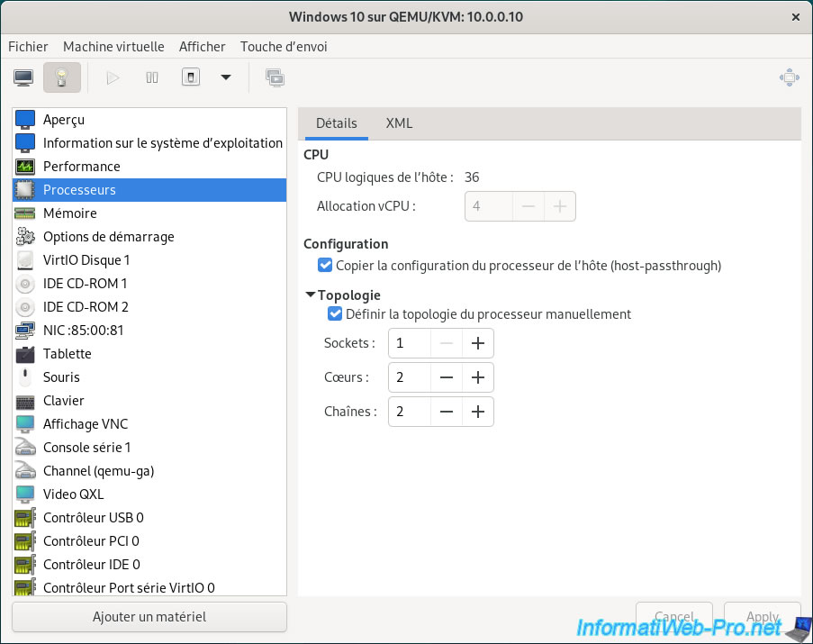Decrease the Sockets count
813x644 pixels.
click(447, 343)
